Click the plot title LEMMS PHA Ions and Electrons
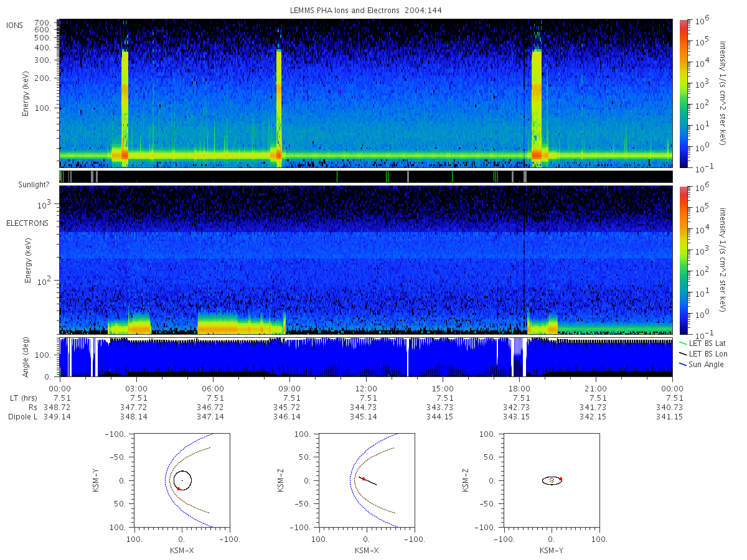747x560 pixels. 366,11
